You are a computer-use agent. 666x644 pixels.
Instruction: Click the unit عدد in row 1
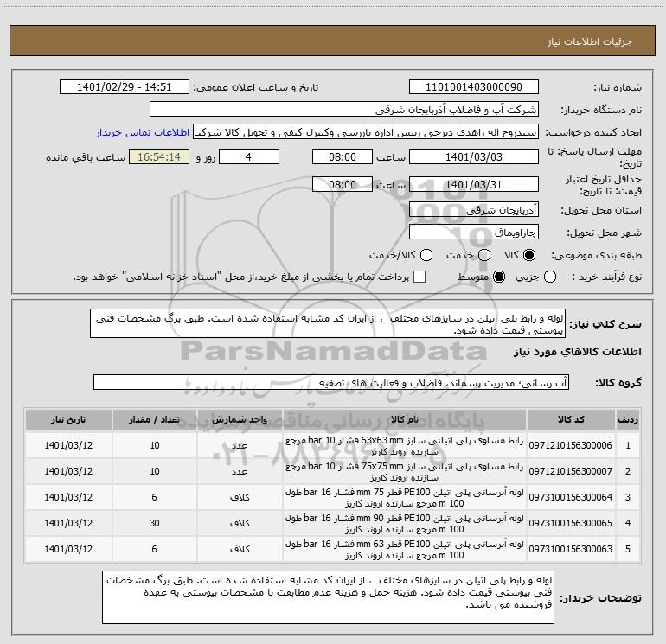tap(240, 445)
